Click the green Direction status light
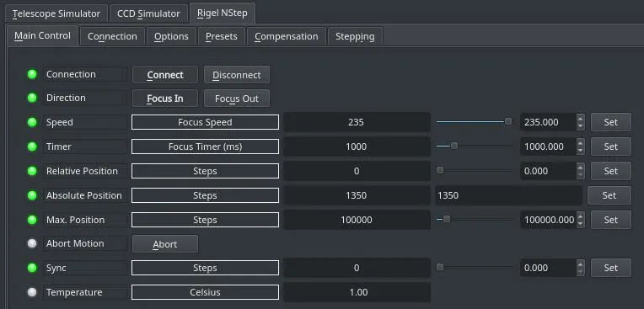Screen dimensions: 644x309 (x=32, y=98)
